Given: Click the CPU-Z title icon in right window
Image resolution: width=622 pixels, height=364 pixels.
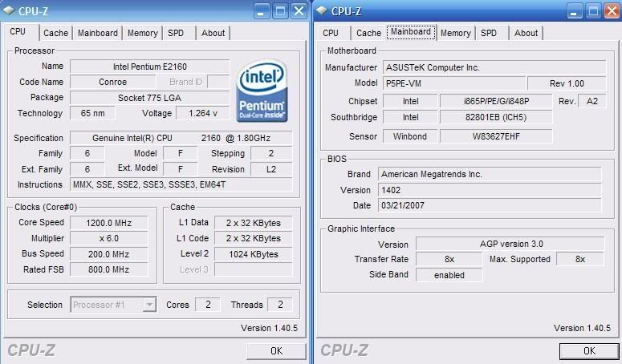Looking at the screenshot, I should [x=322, y=10].
